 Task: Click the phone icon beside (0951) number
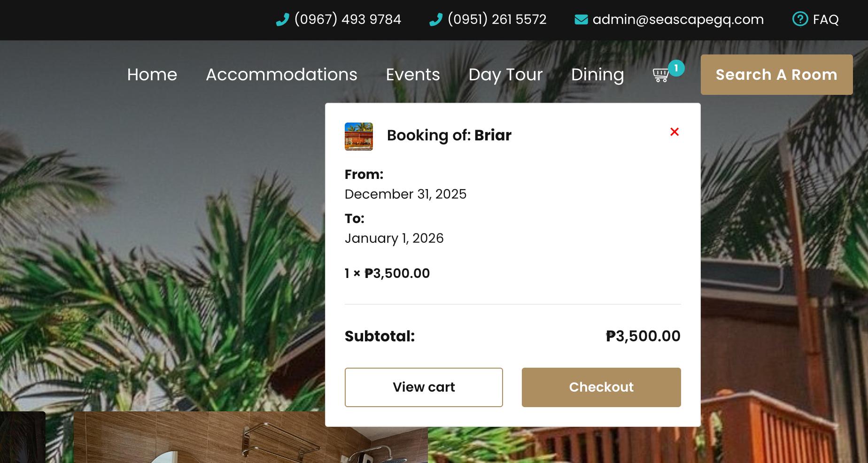point(436,20)
